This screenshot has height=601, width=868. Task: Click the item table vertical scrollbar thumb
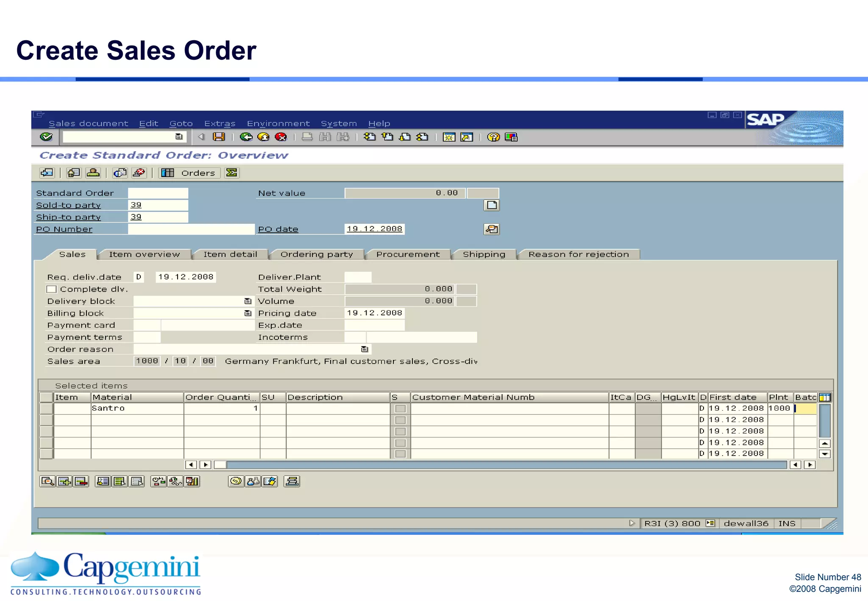point(825,420)
